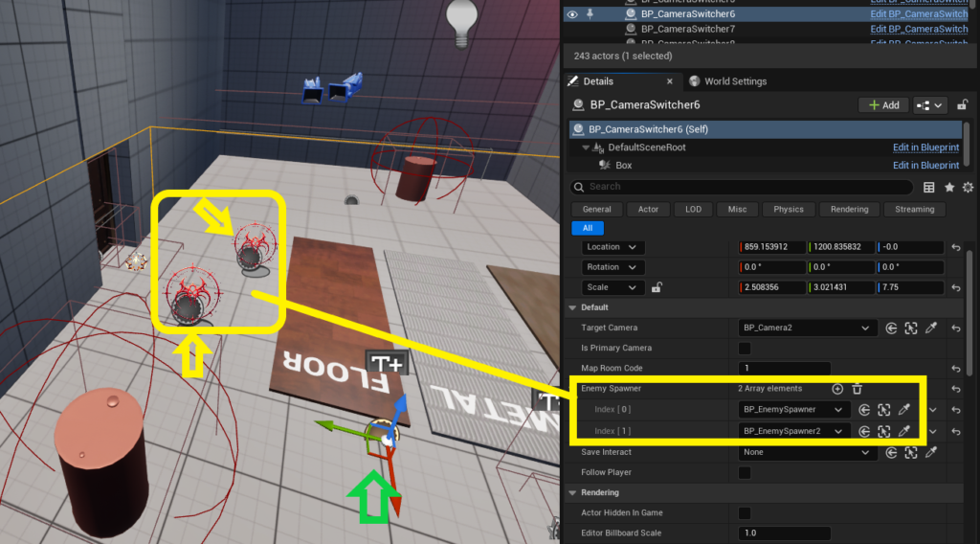Add an element to Enemy Spawner array
980x544 pixels.
coord(837,389)
